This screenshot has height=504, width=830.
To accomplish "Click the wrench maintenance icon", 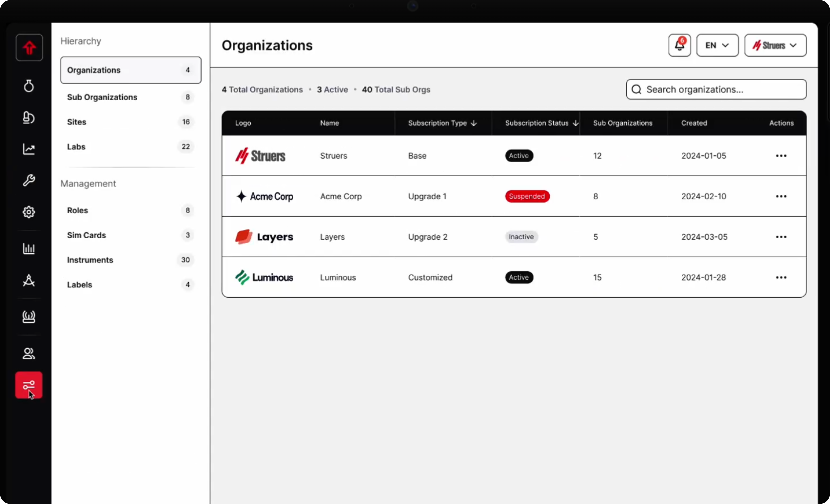I will 29,181.
